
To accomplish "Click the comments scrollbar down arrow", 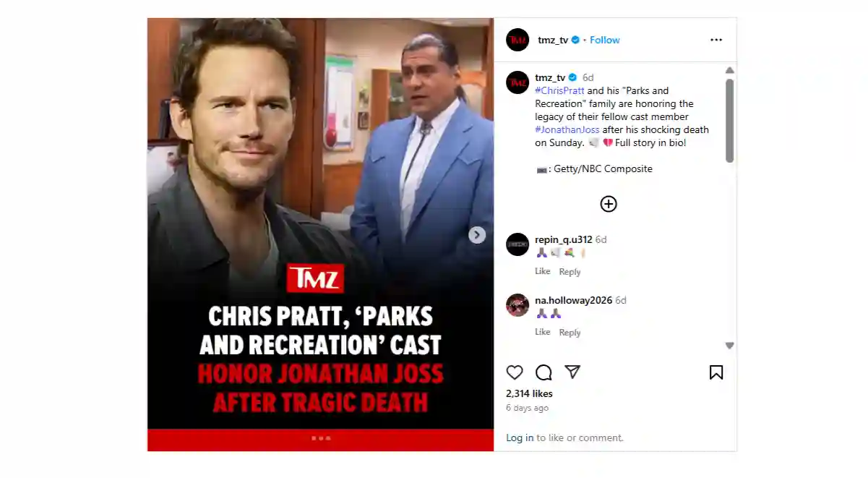I will pos(729,346).
